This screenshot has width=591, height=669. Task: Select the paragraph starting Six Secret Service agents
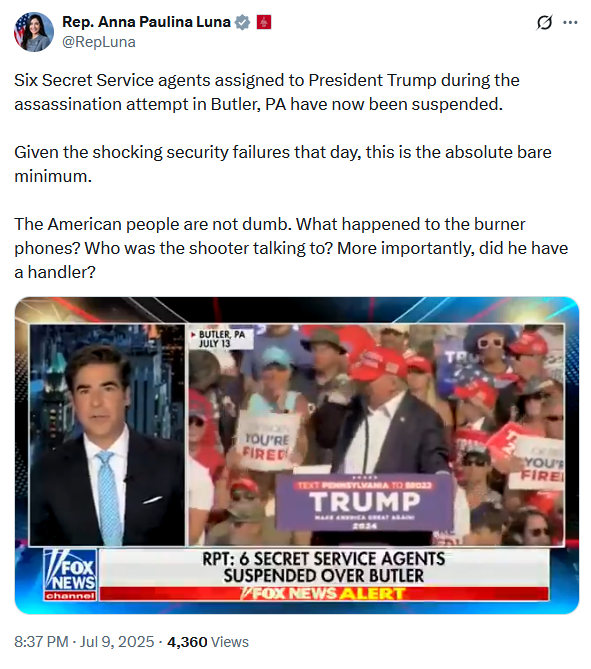[267, 92]
